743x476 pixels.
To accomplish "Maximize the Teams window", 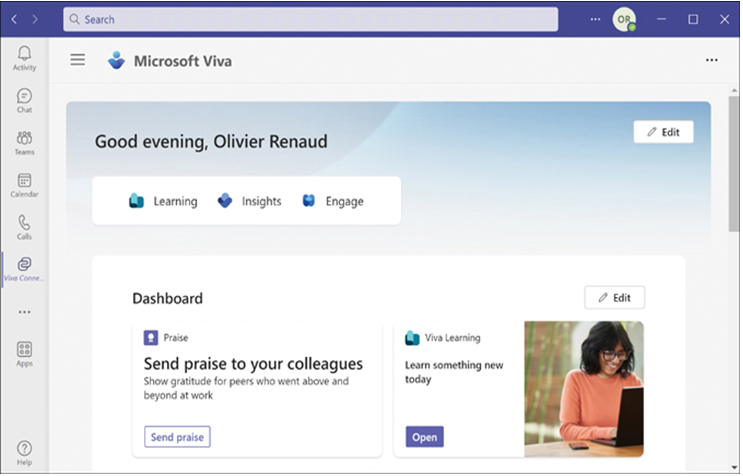I will (x=693, y=19).
